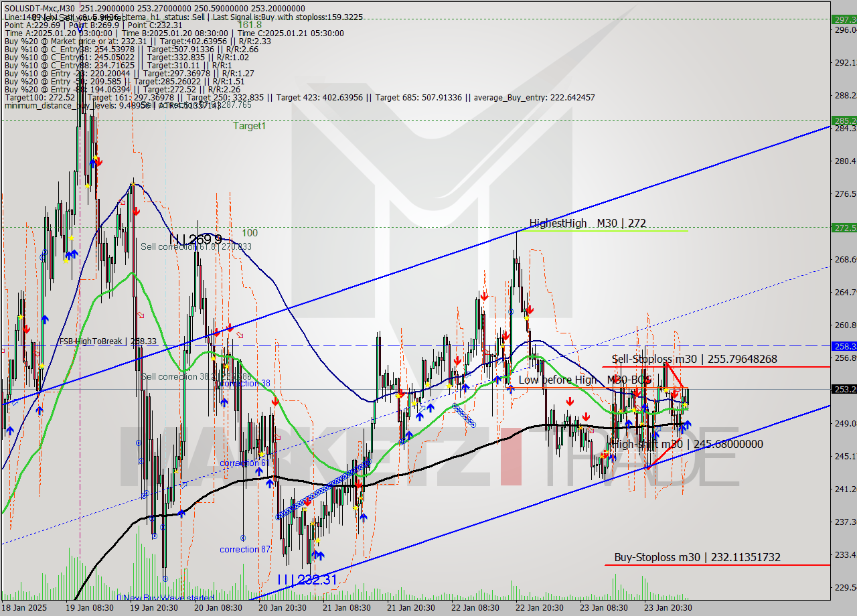Image resolution: width=857 pixels, height=616 pixels.
Task: Select the 'FSB-HighToBreak | 258.33' label
Action: click(x=108, y=341)
